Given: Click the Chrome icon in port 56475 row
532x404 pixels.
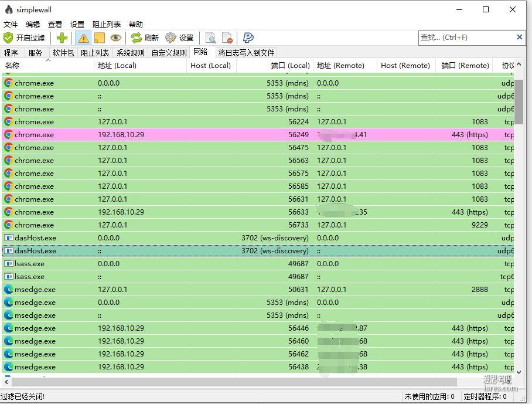Looking at the screenshot, I should pos(8,147).
